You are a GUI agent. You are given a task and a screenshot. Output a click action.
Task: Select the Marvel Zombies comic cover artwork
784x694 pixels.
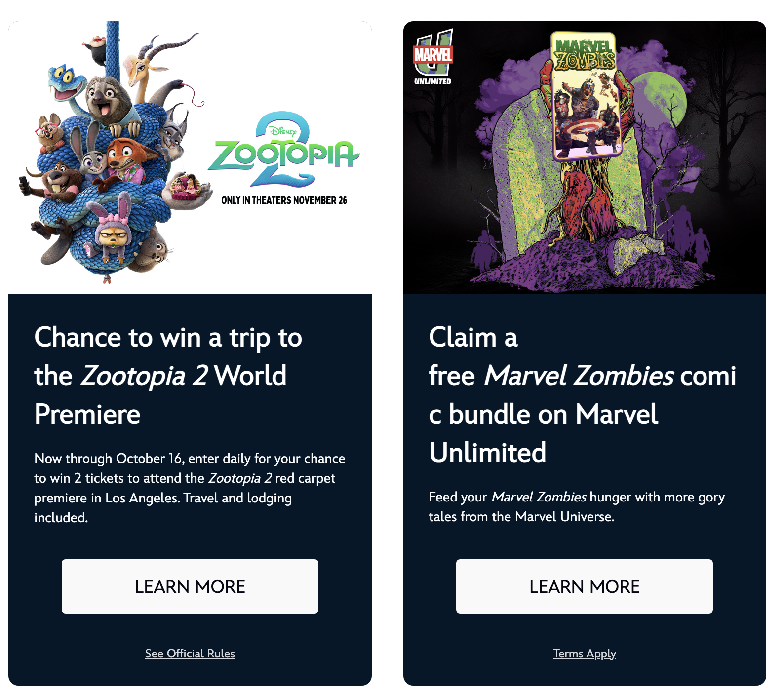coord(585,95)
